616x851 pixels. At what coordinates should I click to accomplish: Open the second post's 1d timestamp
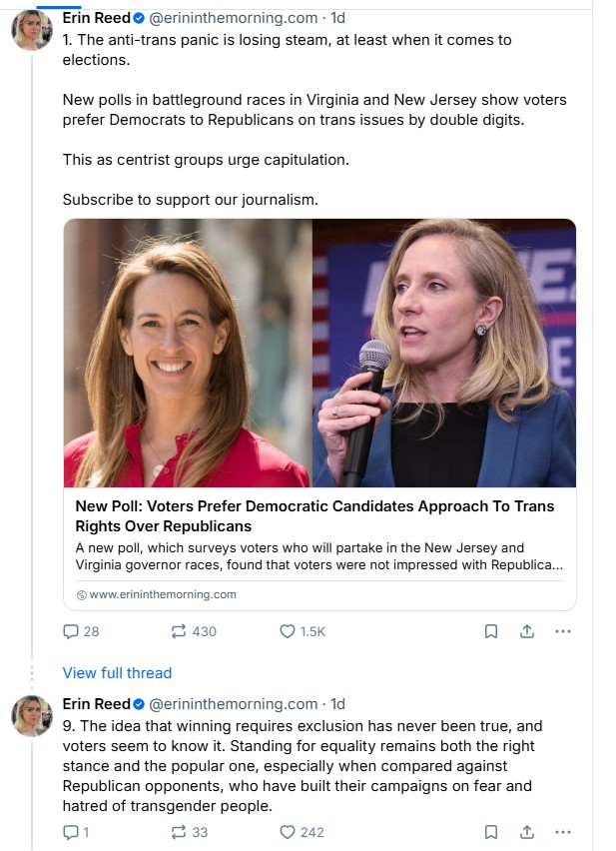[x=338, y=704]
